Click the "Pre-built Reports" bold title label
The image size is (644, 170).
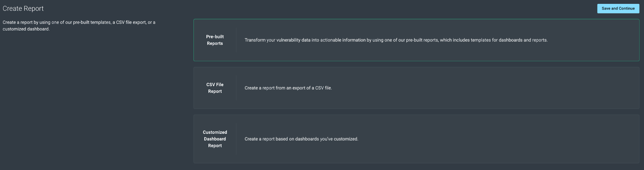coord(215,40)
